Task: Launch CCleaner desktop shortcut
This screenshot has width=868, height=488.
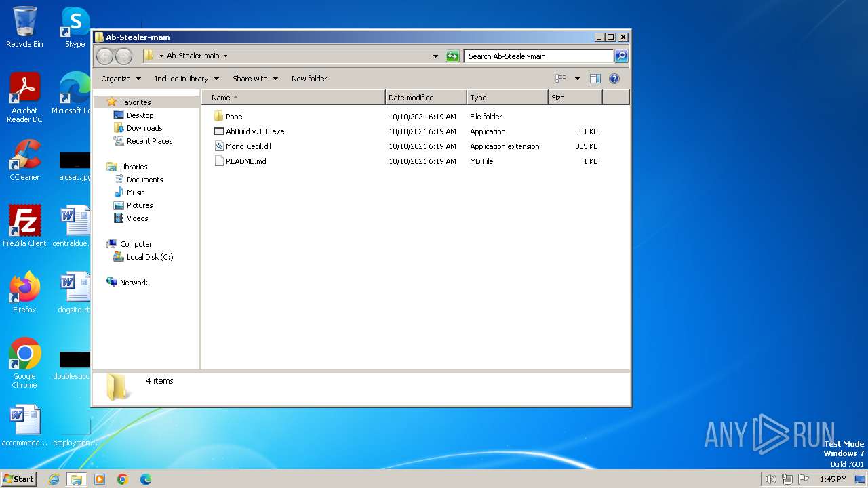Action: tap(24, 160)
